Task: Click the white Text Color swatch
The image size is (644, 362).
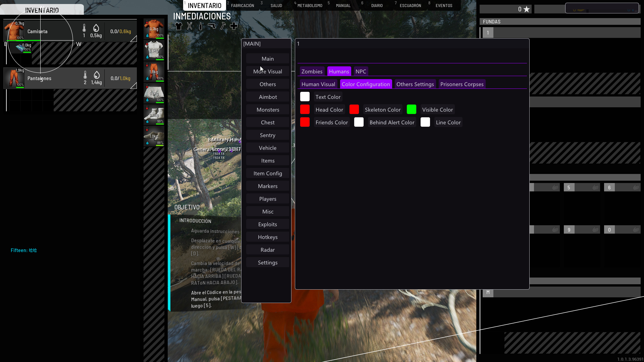Action: pyautogui.click(x=305, y=97)
